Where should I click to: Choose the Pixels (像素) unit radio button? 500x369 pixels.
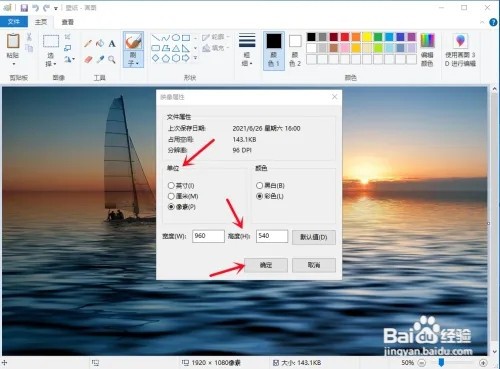click(x=171, y=207)
